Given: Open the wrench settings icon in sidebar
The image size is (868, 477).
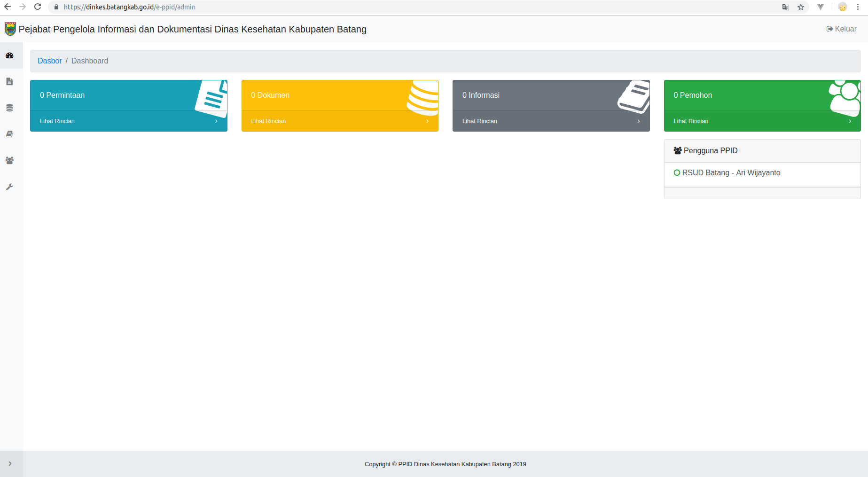Looking at the screenshot, I should tap(9, 187).
